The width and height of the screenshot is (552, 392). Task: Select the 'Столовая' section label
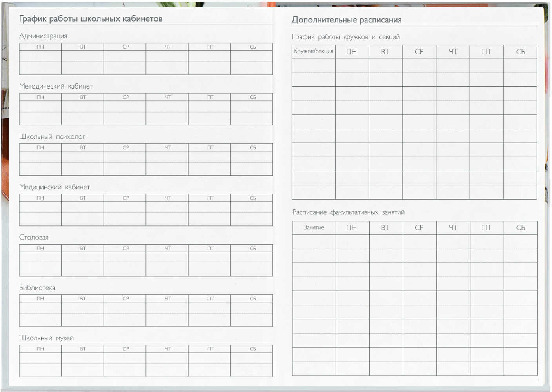pos(34,238)
